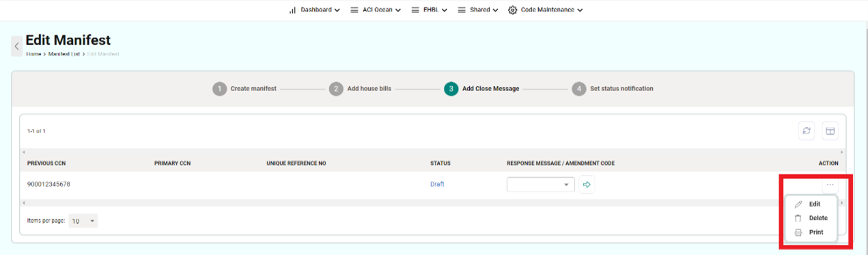Click the Action column header

click(x=828, y=163)
